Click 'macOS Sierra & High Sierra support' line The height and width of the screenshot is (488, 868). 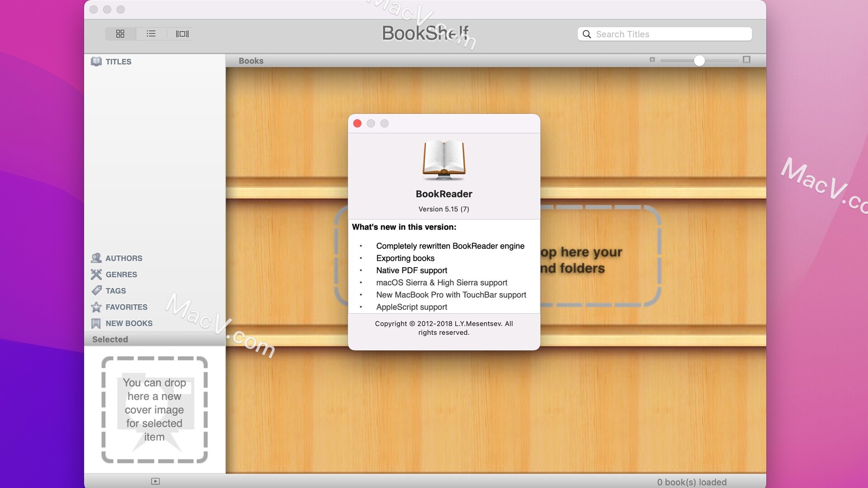click(x=442, y=282)
